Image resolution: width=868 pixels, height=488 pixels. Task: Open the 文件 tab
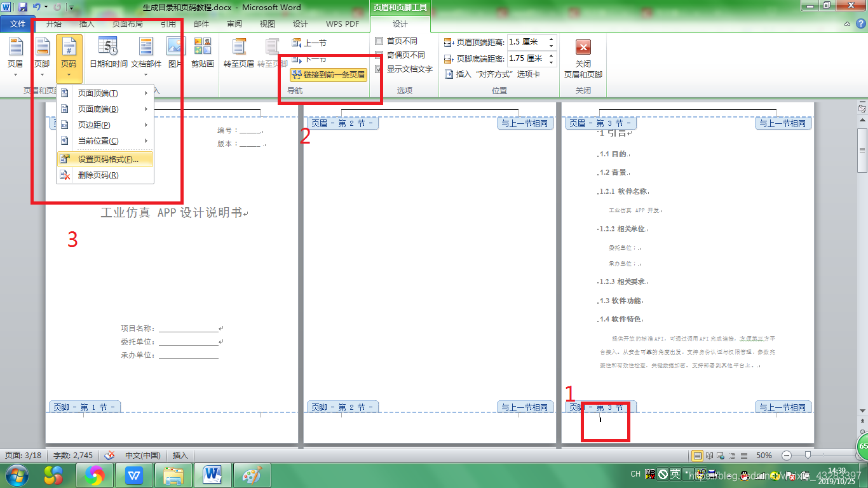pyautogui.click(x=18, y=24)
